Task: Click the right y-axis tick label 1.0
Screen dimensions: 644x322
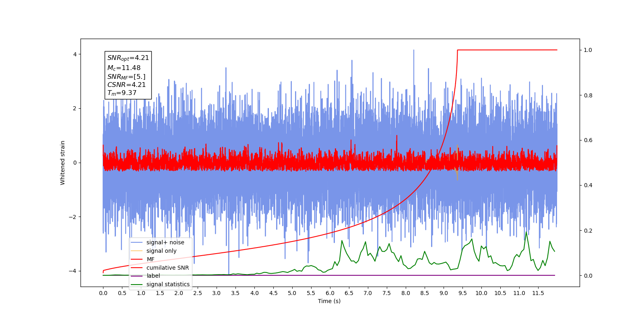Action: pos(588,50)
